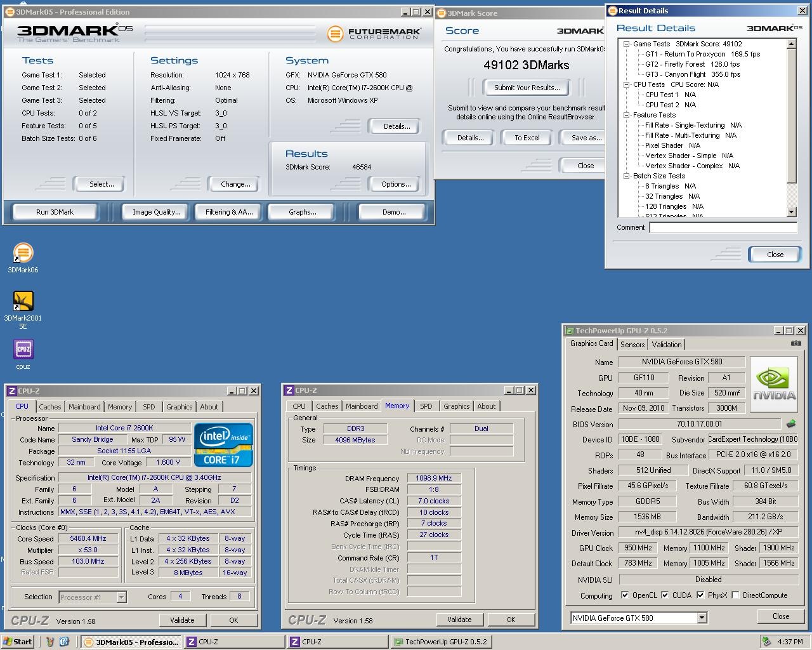This screenshot has height=650, width=812.
Task: Open the GPU selection dropdown in GPU-Z
Action: tap(702, 618)
